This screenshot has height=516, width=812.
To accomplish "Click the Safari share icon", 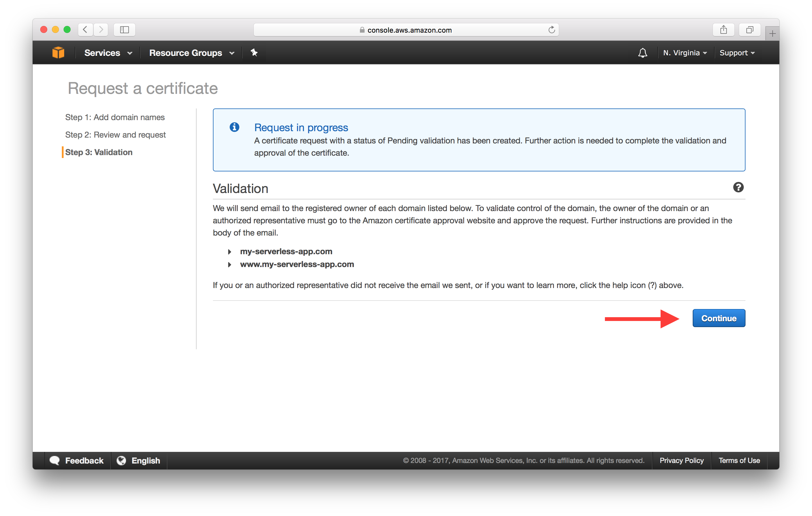I will pos(723,30).
